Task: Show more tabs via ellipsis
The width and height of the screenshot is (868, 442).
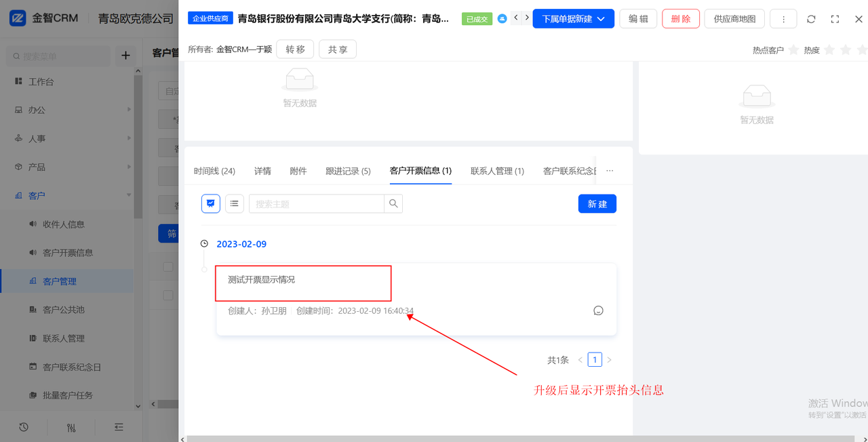Action: (x=610, y=171)
